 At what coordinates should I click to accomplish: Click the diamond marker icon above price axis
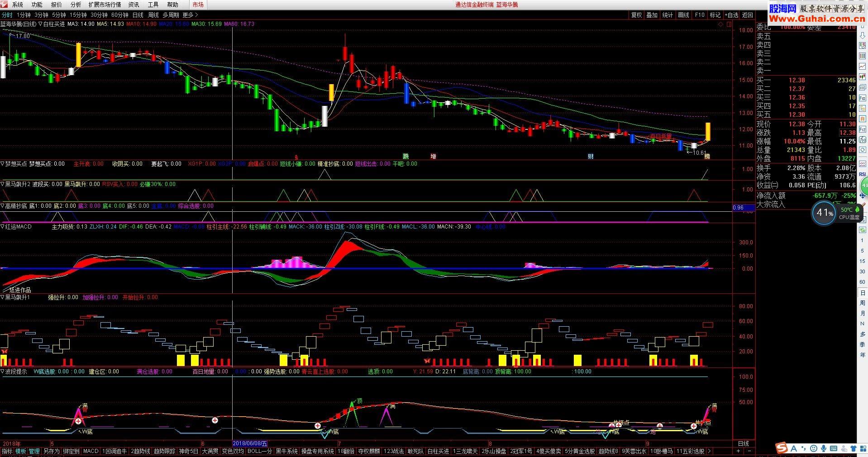coord(720,25)
